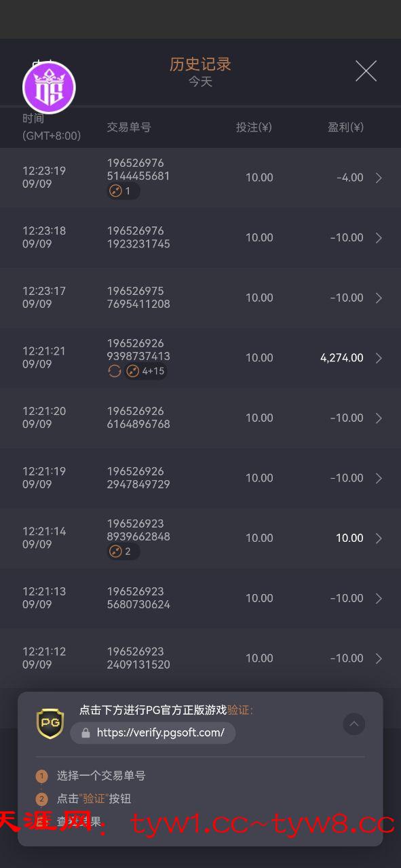401x868 pixels.
Task: Expand the 12:21:14 record arrow
Action: (379, 538)
